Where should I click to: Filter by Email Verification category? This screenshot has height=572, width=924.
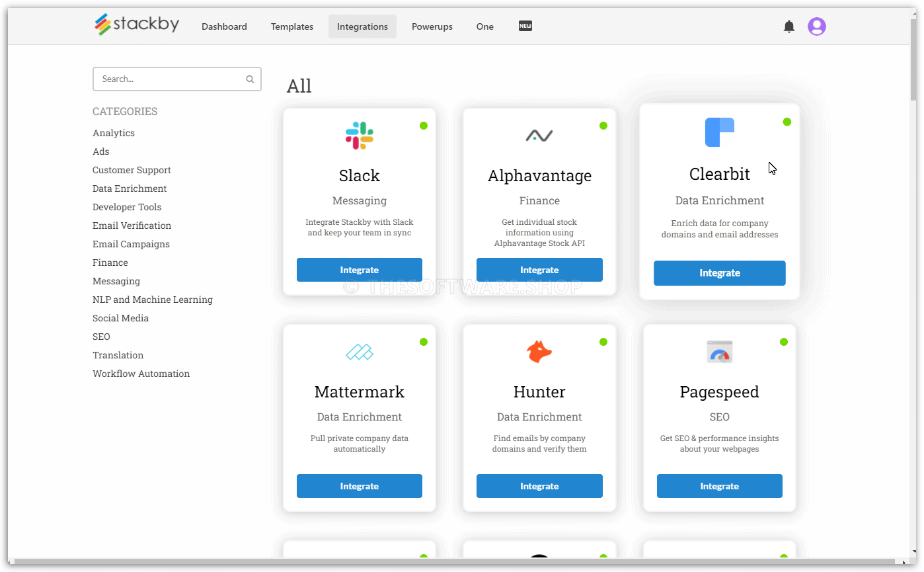coord(132,225)
